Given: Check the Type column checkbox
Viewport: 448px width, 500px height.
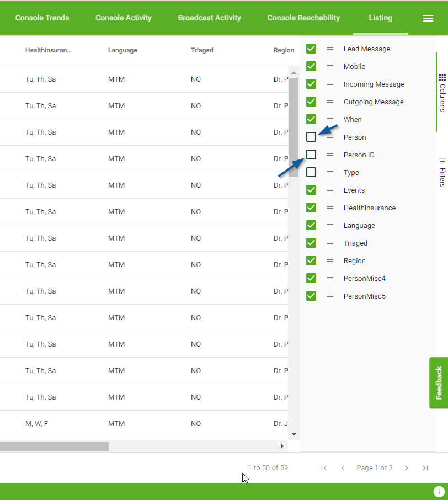Looking at the screenshot, I should [x=311, y=172].
